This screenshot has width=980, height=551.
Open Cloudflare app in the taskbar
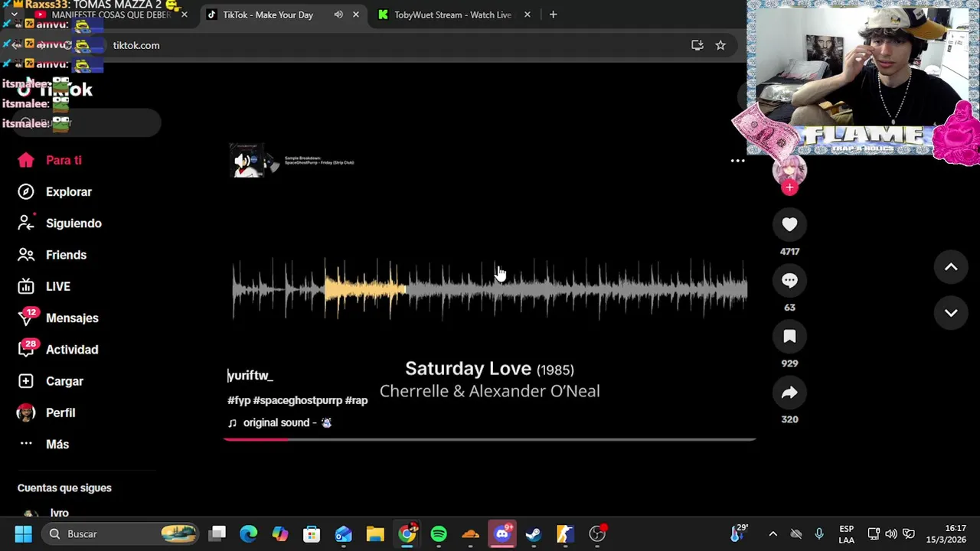coord(470,534)
